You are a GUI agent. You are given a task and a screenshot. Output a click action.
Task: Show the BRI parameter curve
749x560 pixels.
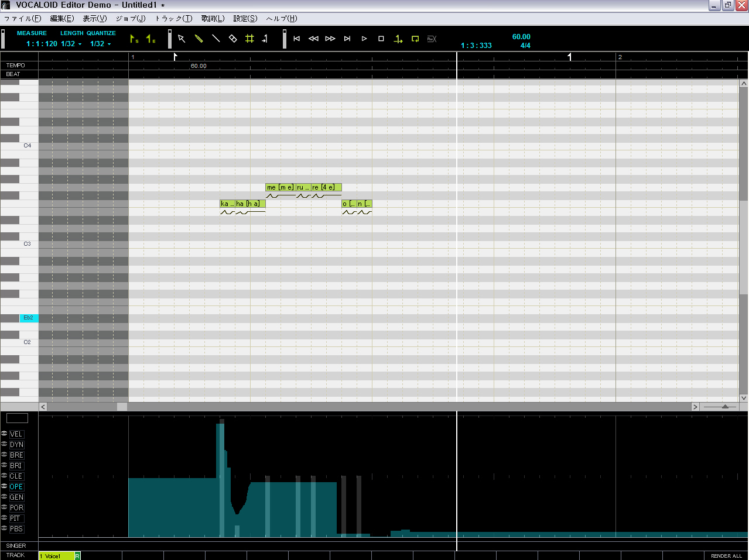pos(16,466)
